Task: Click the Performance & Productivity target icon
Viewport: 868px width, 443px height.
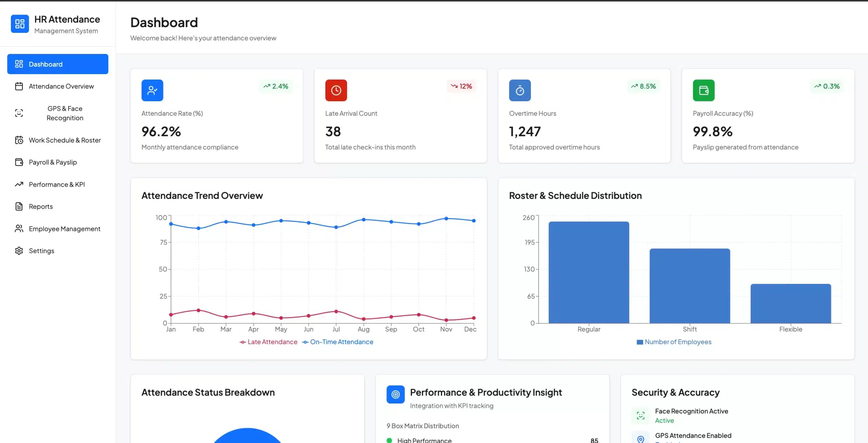Action: point(395,394)
